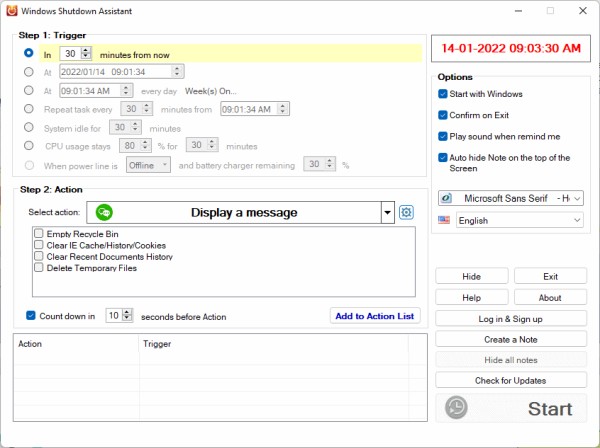Screen dimensions: 600x448
Task: Click 'Create a Note' button
Action: (x=511, y=339)
